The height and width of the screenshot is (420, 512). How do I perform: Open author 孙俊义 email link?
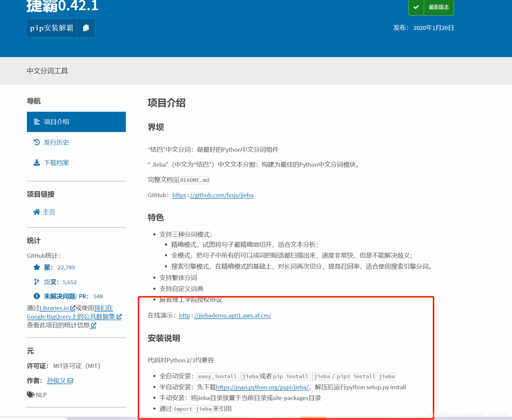point(60,381)
